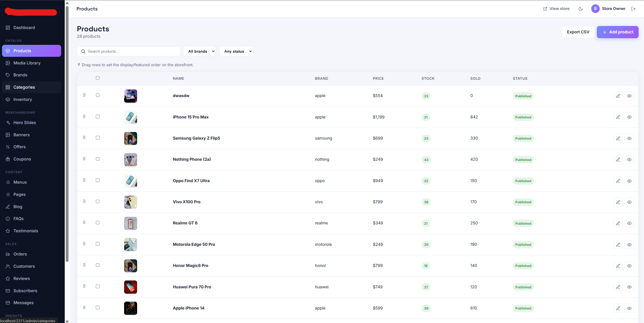Click the Huawei Pura 70 Pro thumbnail
This screenshot has width=644, height=323.
130,287
